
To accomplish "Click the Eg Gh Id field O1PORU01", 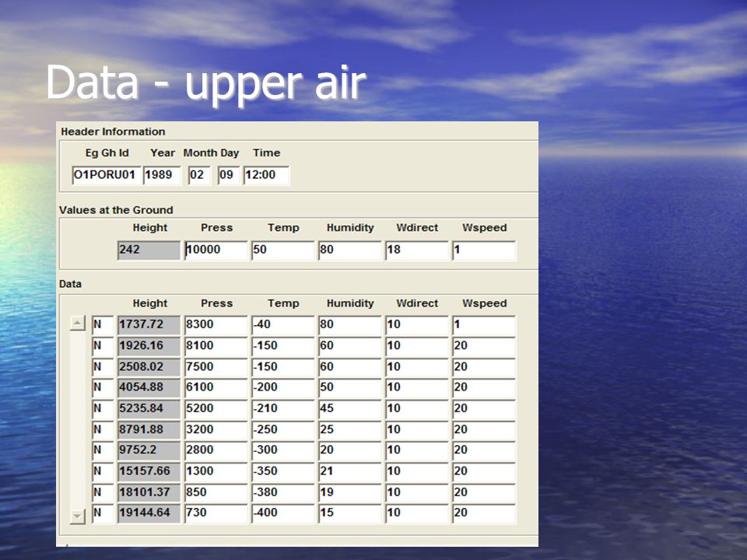I will tap(107, 175).
